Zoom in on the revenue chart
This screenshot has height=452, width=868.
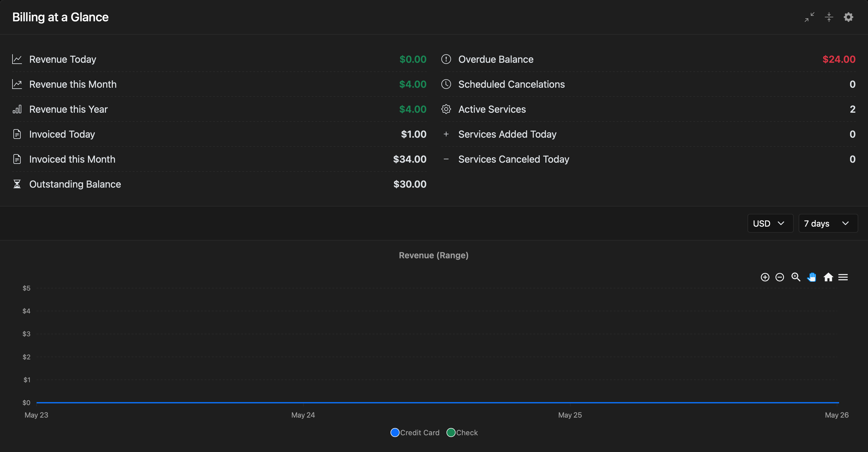click(x=765, y=277)
